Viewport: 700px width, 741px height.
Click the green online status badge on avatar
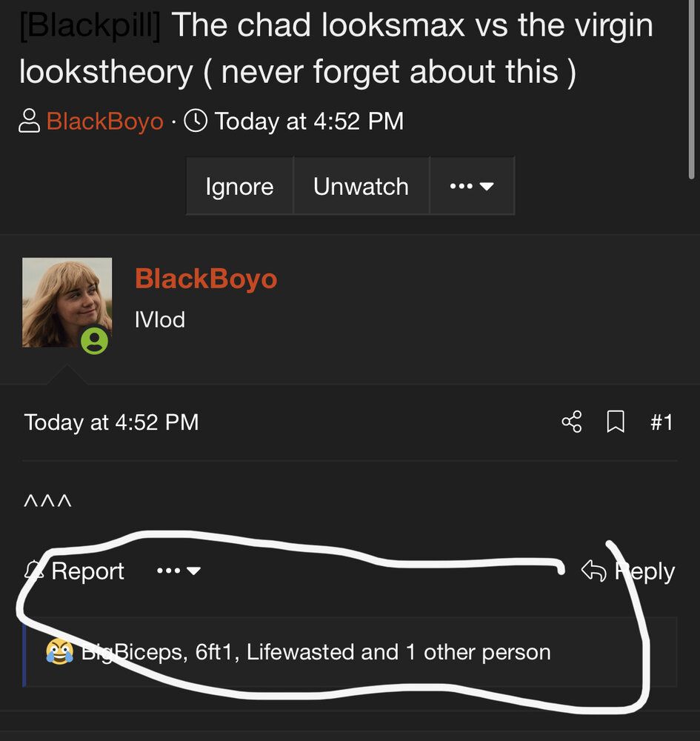tap(94, 340)
